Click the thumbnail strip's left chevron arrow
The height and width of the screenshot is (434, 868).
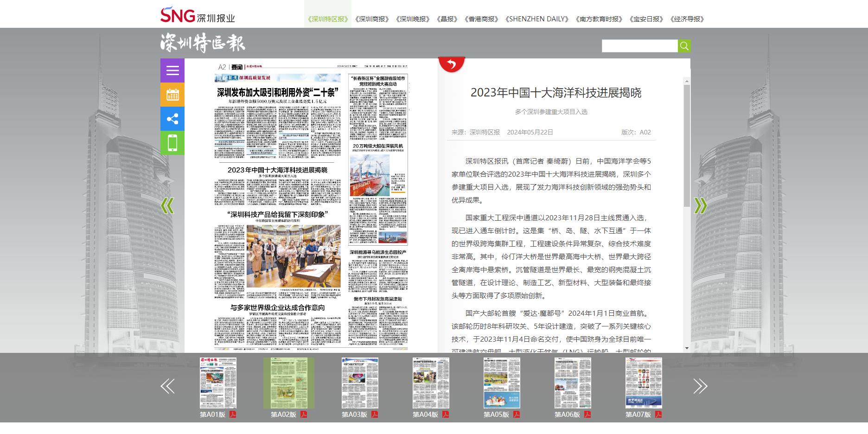pos(167,387)
